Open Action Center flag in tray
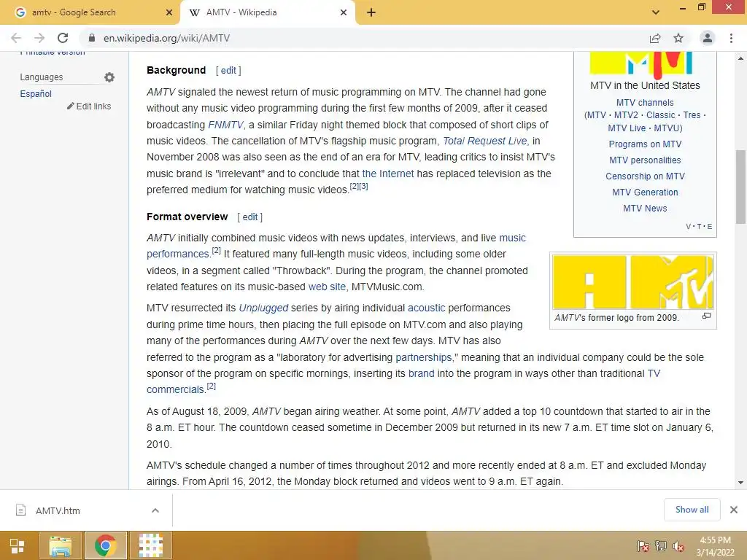 click(643, 546)
